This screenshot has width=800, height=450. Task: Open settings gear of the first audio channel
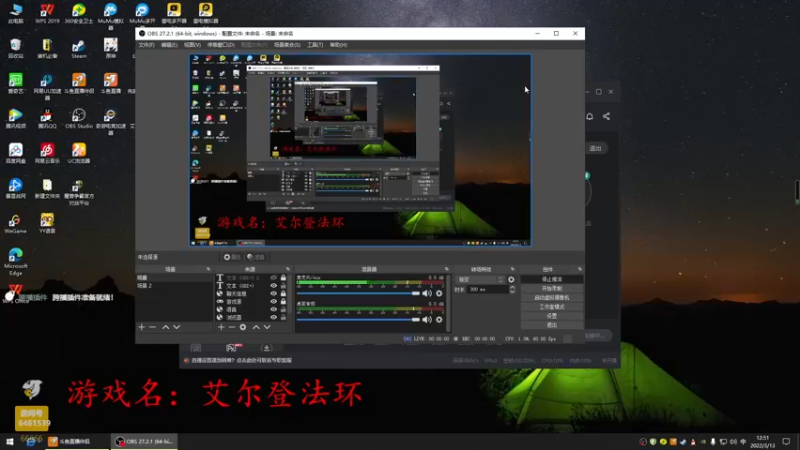tap(439, 293)
